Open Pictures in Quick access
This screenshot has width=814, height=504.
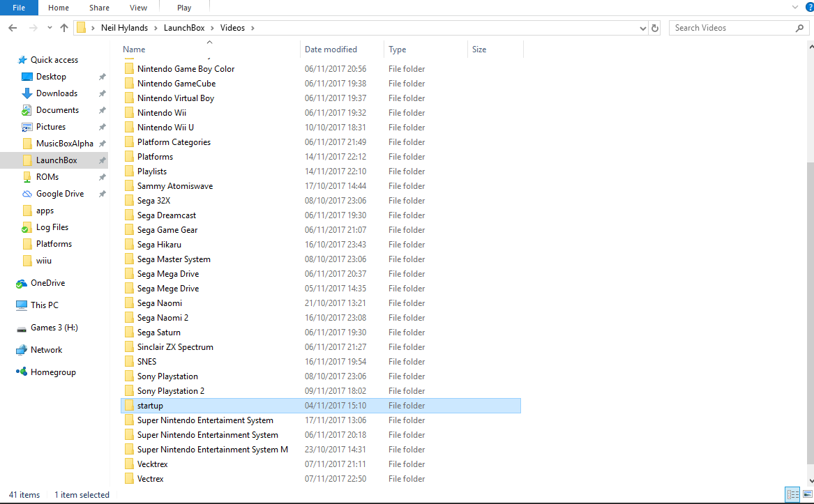(x=51, y=127)
